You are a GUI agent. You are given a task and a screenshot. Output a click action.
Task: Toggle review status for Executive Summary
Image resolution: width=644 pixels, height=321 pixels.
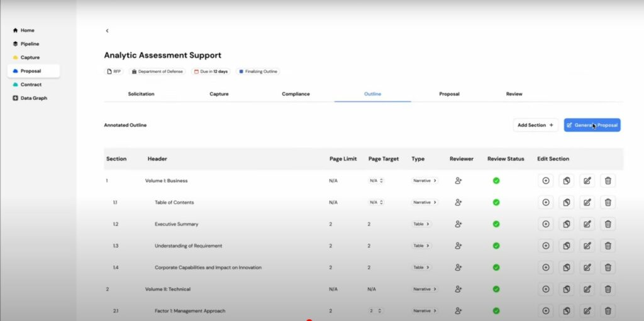pos(496,224)
